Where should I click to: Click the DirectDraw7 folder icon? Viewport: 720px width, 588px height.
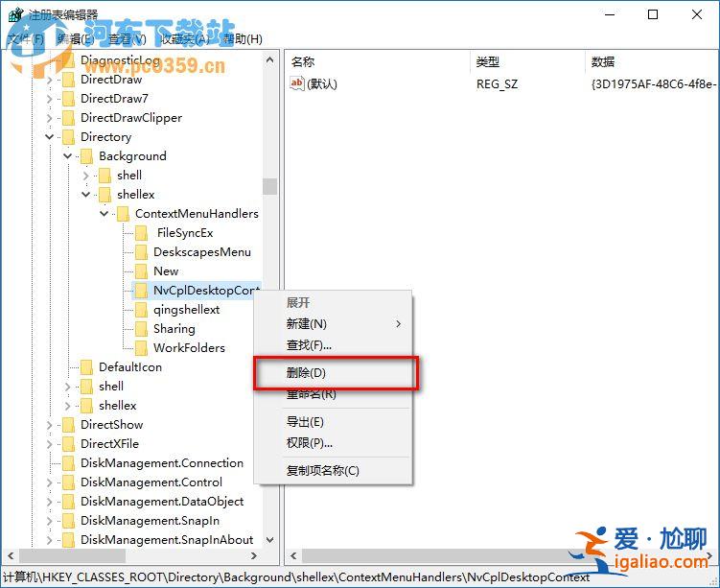pyautogui.click(x=68, y=99)
